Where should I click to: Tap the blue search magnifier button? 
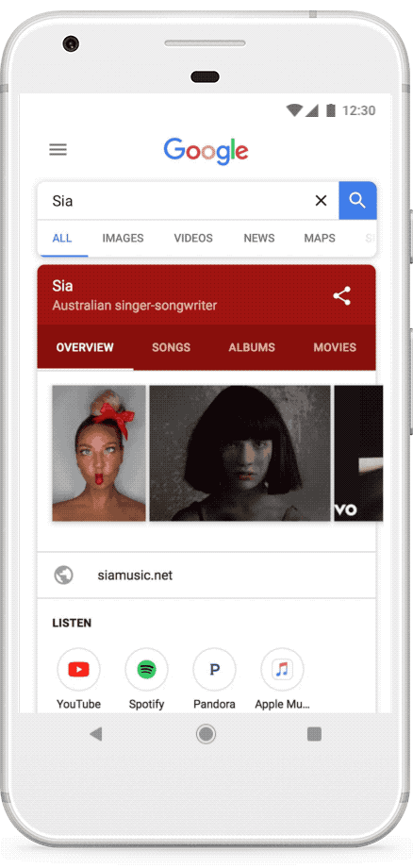point(357,200)
